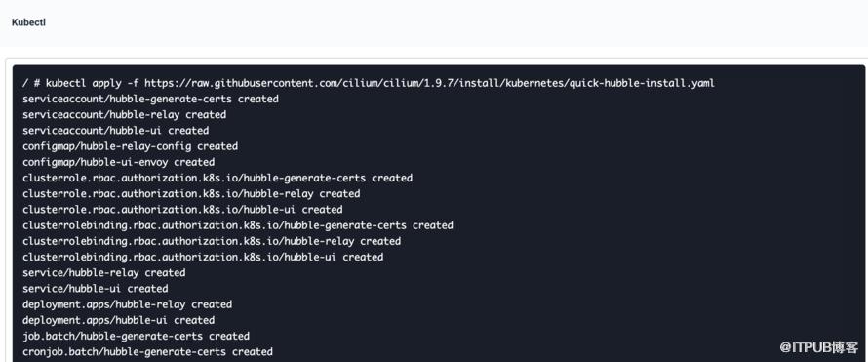Click the clusterrole hubble-generate-certs created line
Image resolution: width=868 pixels, height=362 pixels.
pos(217,179)
